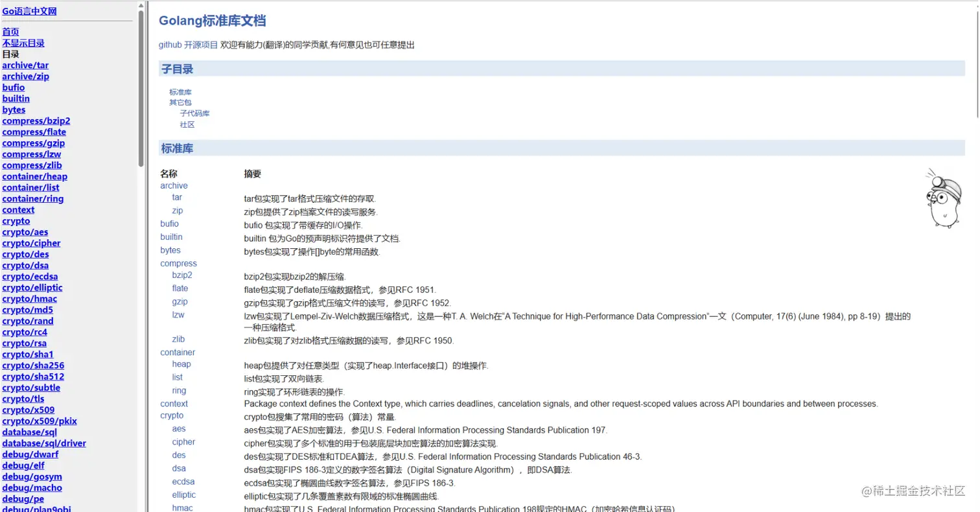Image resolution: width=980 pixels, height=512 pixels.
Task: Open container/heap sidebar link
Action: click(34, 176)
